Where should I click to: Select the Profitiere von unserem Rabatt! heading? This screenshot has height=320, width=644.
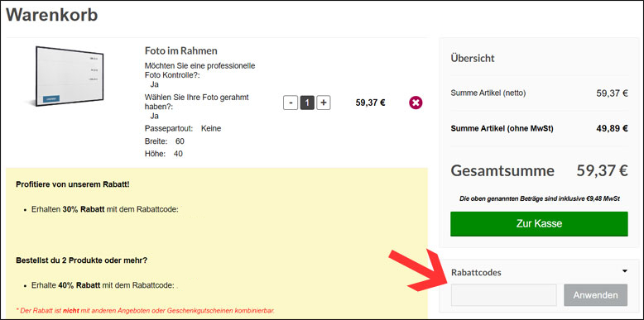coord(73,184)
